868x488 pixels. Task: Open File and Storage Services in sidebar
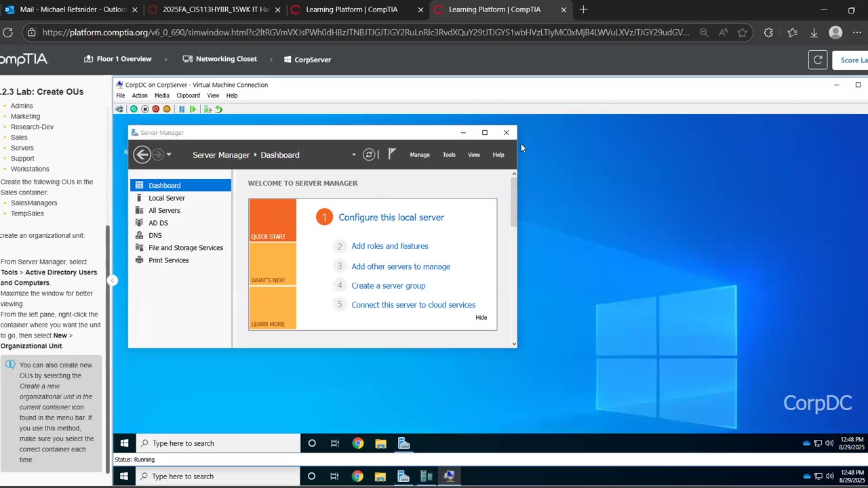pos(180,248)
